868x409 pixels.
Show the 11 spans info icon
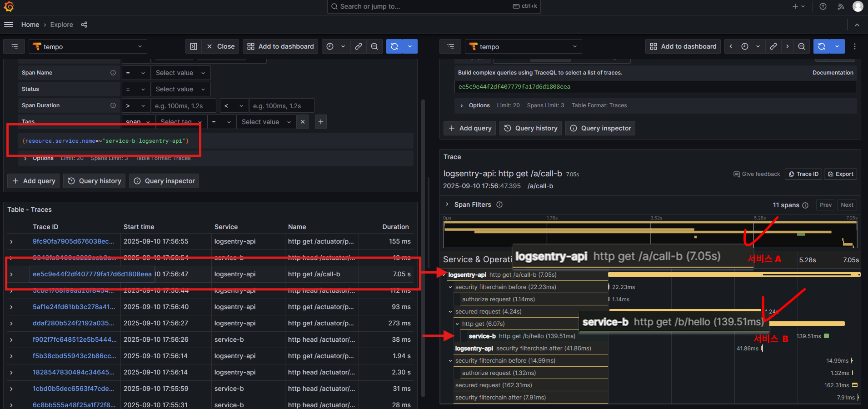click(805, 205)
